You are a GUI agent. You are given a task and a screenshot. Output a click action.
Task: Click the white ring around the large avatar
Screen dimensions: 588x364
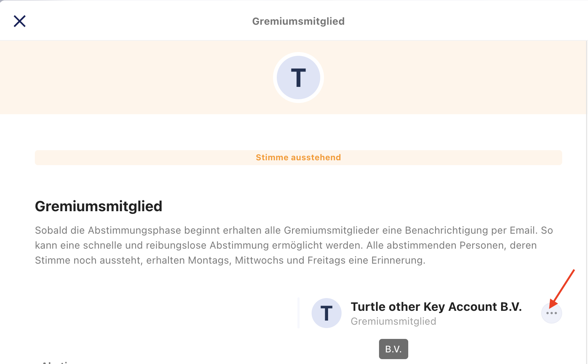click(298, 54)
